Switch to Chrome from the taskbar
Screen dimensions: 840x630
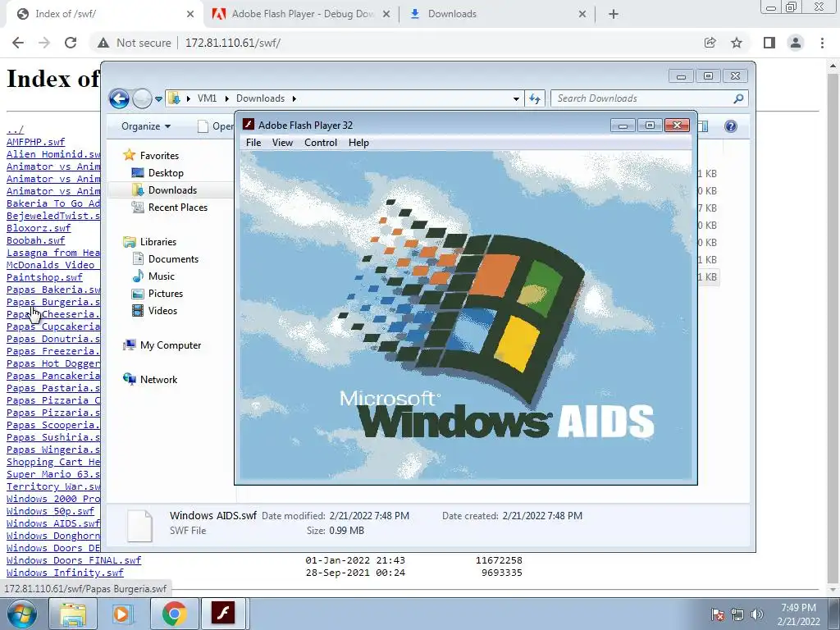pyautogui.click(x=174, y=614)
